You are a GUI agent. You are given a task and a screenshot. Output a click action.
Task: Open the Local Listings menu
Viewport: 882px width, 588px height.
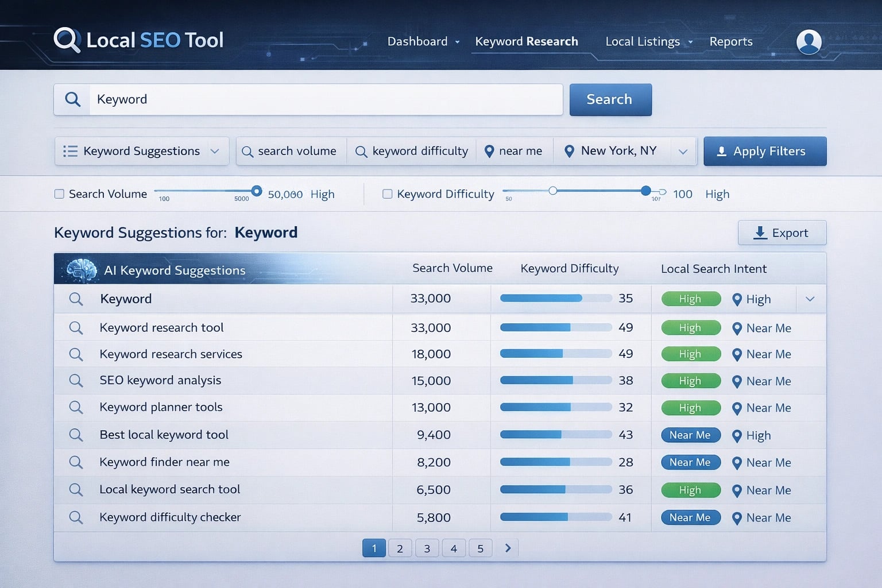click(x=643, y=41)
